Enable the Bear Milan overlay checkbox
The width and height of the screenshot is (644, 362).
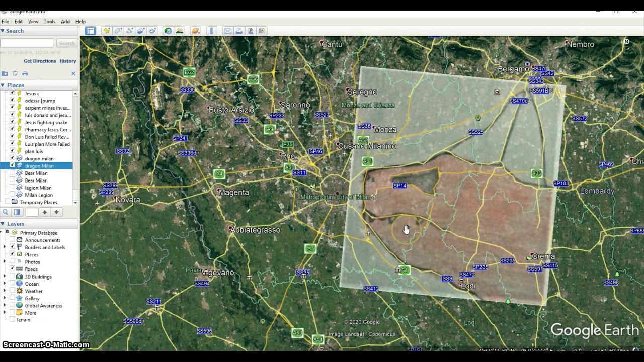[x=13, y=173]
